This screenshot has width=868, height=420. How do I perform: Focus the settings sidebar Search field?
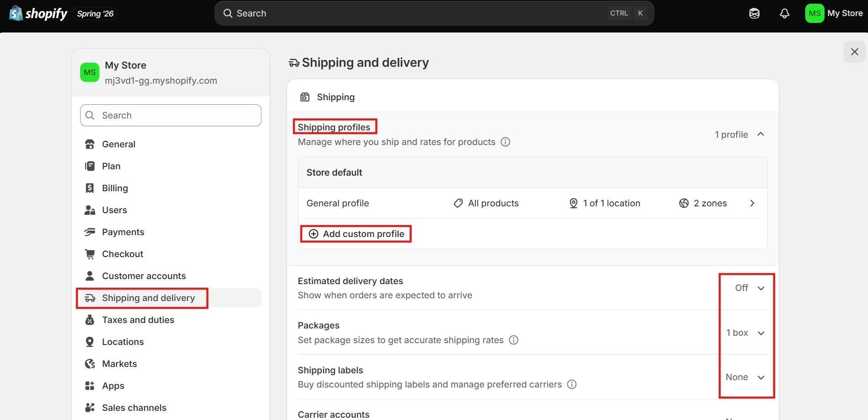click(171, 115)
